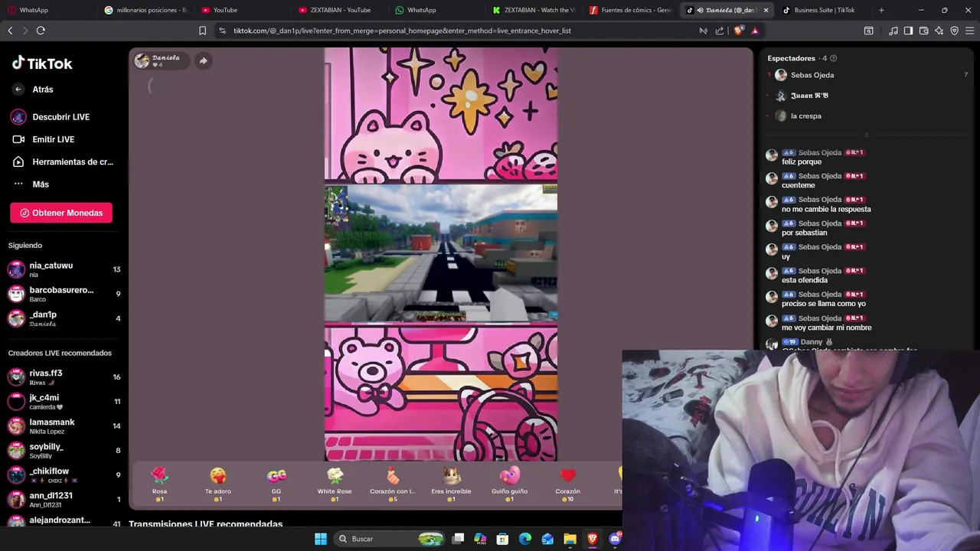The width and height of the screenshot is (980, 551).
Task: Click chat message 'feliz porque'
Action: (802, 162)
